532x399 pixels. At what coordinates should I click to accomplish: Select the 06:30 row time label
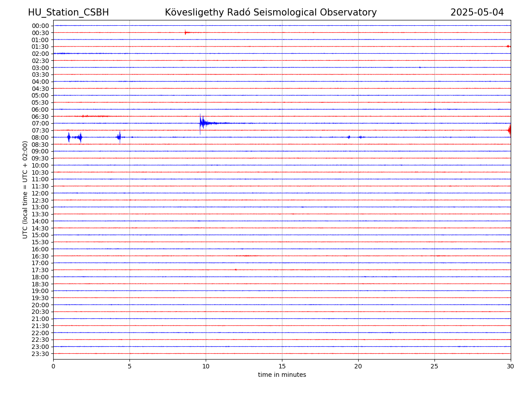(40, 117)
